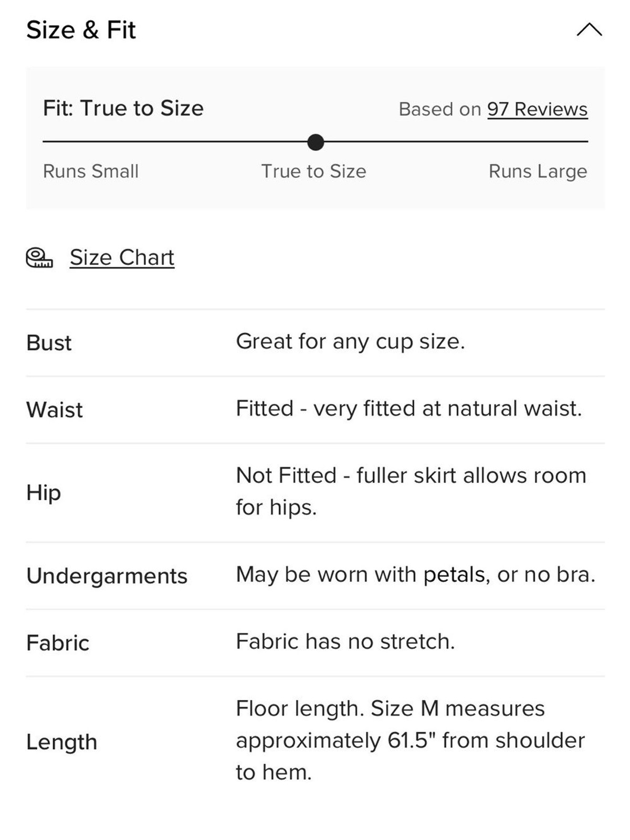The height and width of the screenshot is (840, 630).
Task: Click the Fit: True to Size title
Action: click(123, 108)
